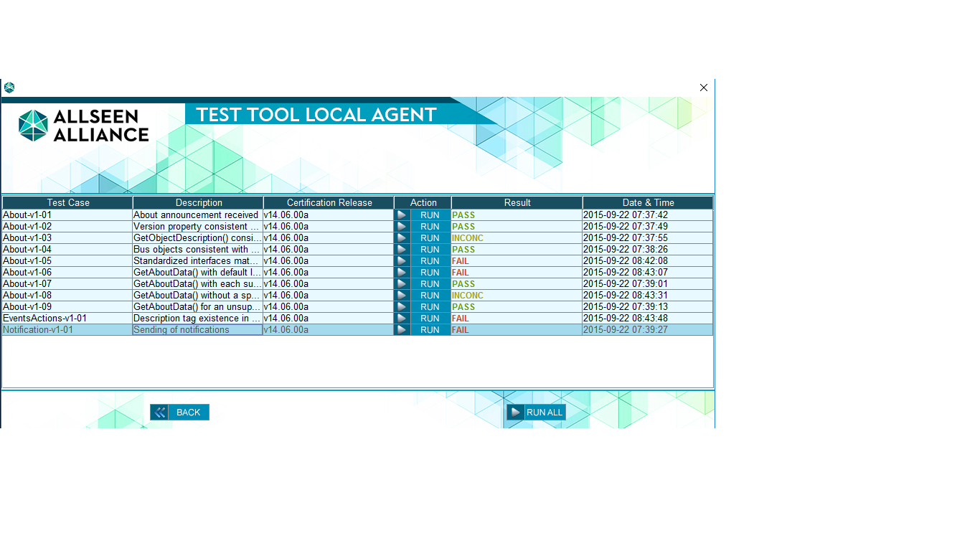
Task: Select the About-v1-07 test case cell
Action: (67, 283)
